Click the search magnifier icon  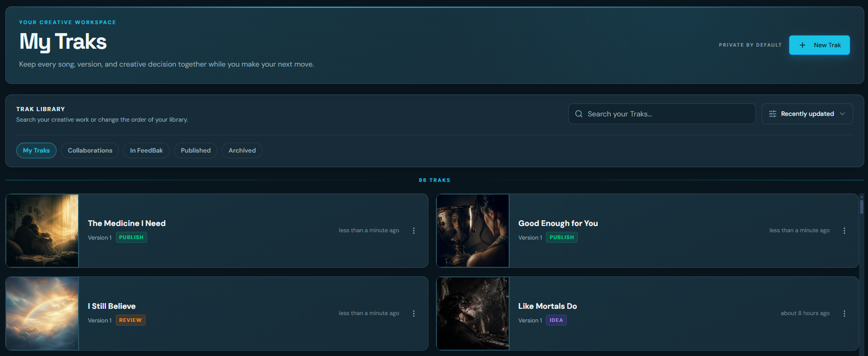point(579,114)
